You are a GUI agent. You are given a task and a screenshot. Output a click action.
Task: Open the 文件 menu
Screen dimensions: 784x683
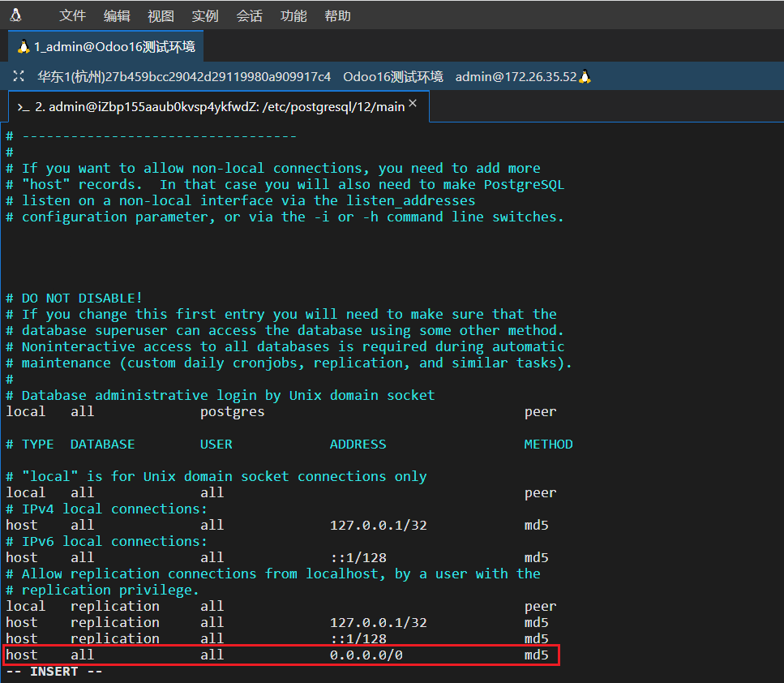(72, 16)
